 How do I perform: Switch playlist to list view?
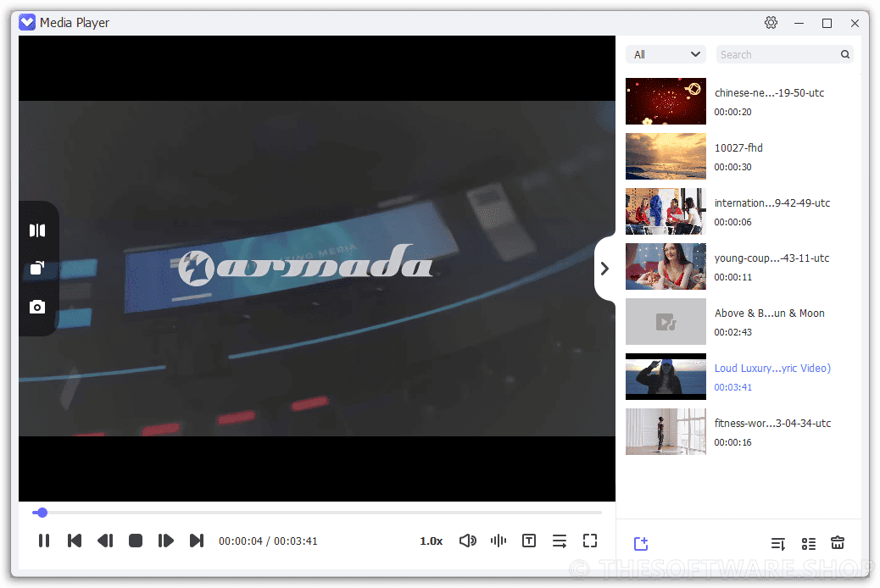[809, 543]
